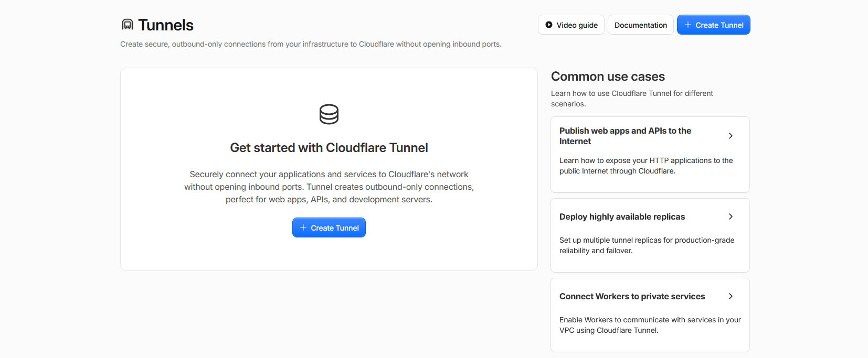Click the Create Tunnel button under Get started text
This screenshot has height=358, width=868.
[x=329, y=227]
